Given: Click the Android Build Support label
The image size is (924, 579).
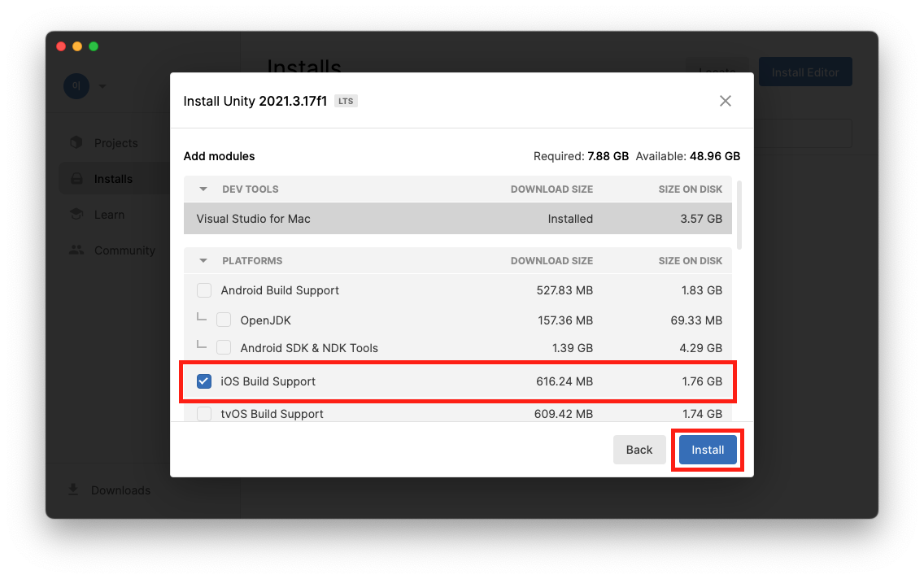Looking at the screenshot, I should (280, 290).
